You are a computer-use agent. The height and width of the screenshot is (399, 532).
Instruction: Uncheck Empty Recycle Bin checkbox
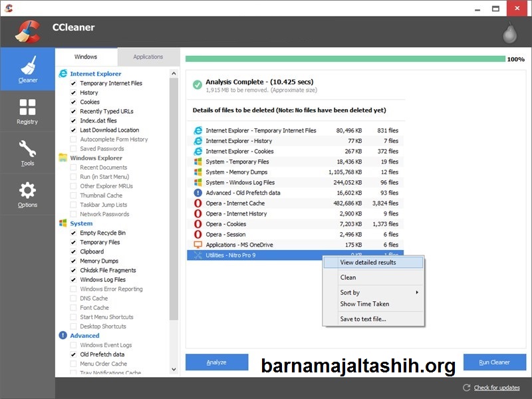[73, 233]
